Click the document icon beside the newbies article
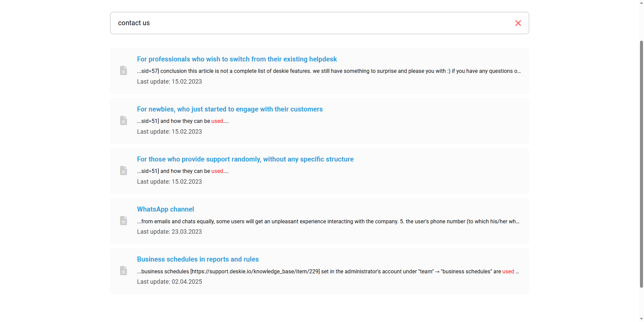Viewport: 644px width, 322px height. [123, 121]
